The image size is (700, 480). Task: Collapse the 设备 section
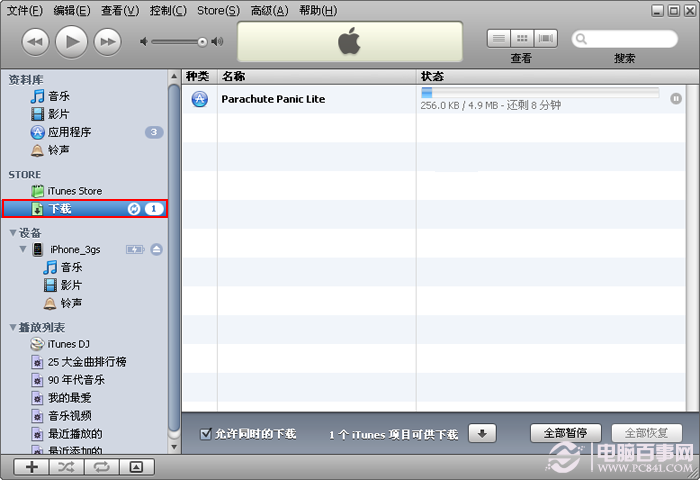[x=13, y=233]
